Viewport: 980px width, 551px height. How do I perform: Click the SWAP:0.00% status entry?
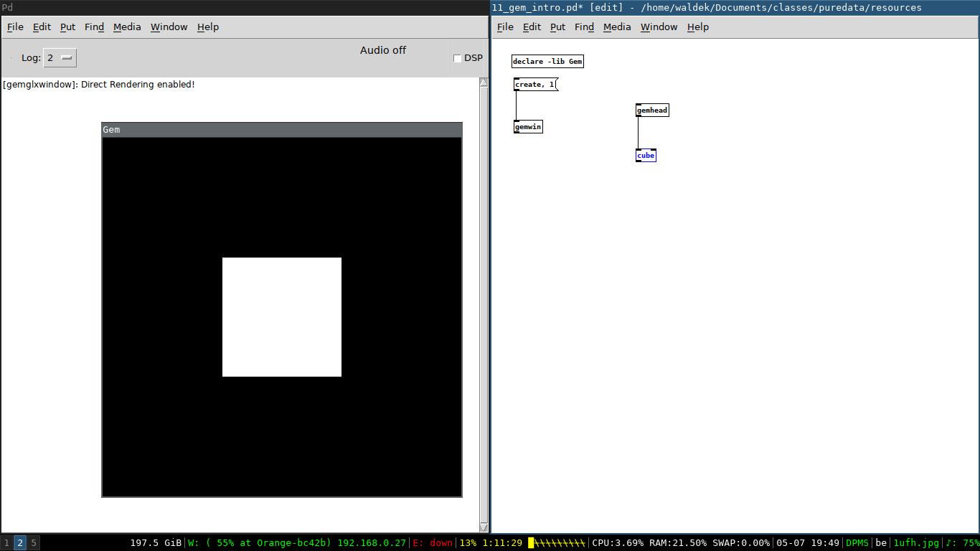click(x=741, y=543)
